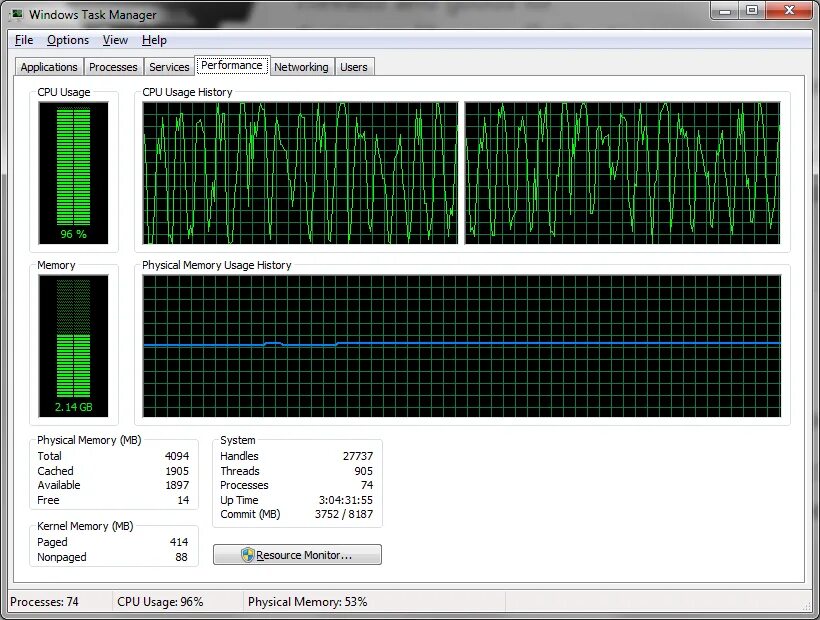Click the window resize grip in status bar
This screenshot has height=620, width=820.
806,606
